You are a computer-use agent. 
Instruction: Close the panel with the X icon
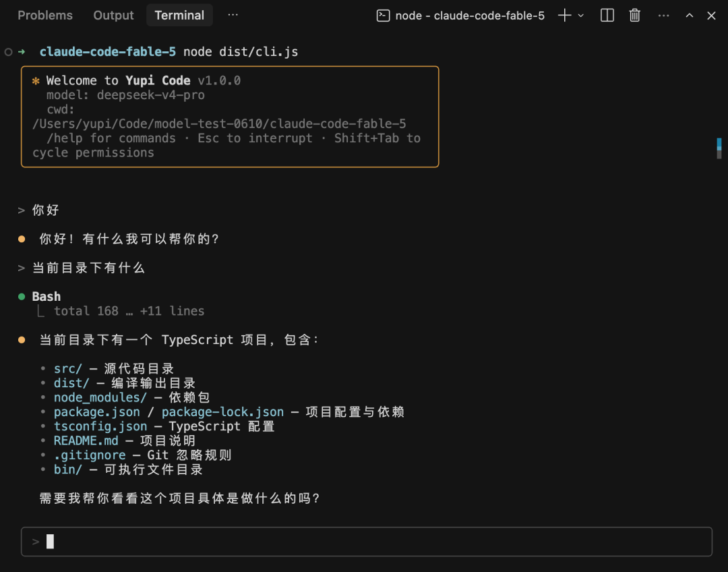(x=711, y=16)
